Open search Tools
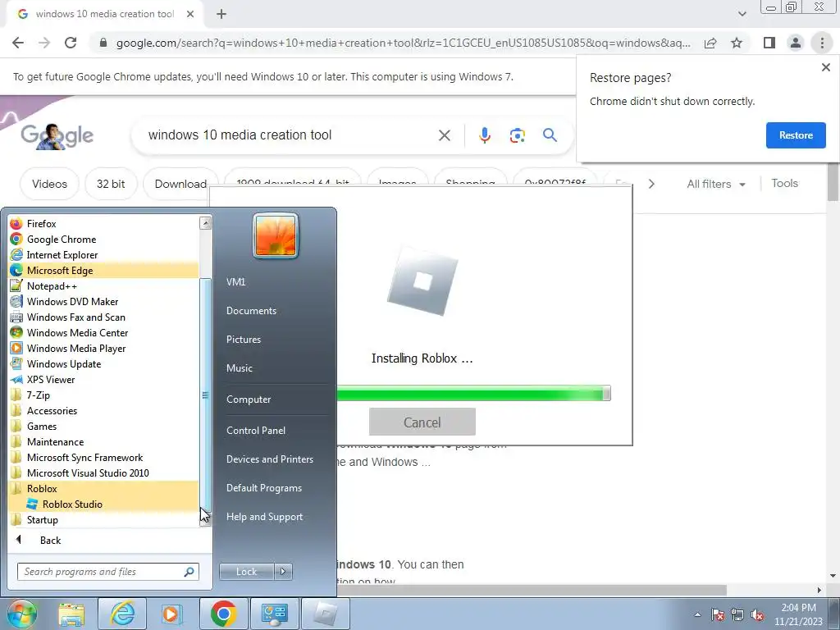Screen dimensions: 840x630 (784, 183)
